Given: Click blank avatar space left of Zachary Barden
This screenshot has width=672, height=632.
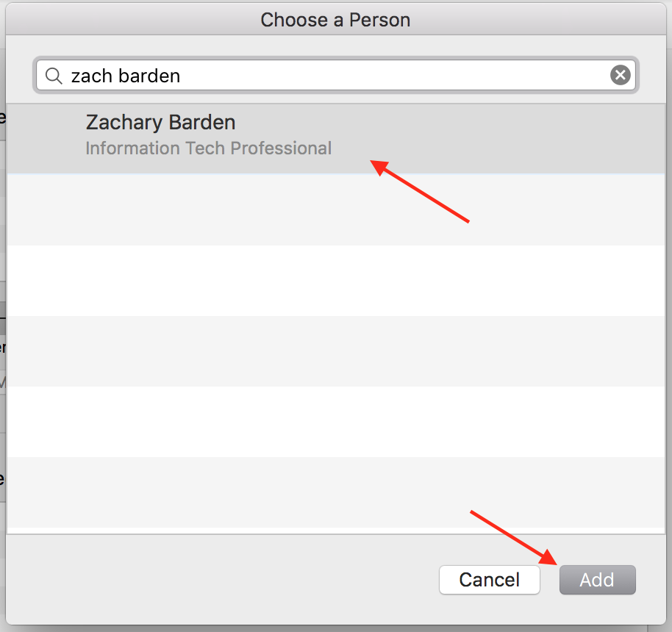Looking at the screenshot, I should [x=46, y=137].
